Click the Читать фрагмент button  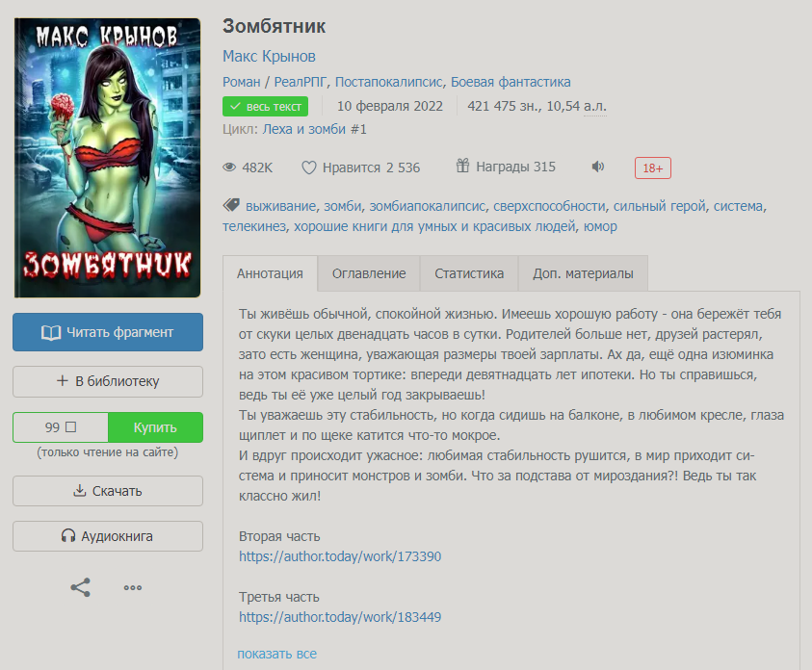tap(108, 332)
